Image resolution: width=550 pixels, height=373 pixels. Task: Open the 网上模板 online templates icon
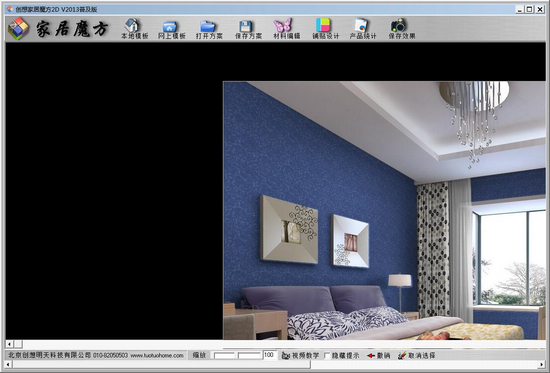point(172,29)
